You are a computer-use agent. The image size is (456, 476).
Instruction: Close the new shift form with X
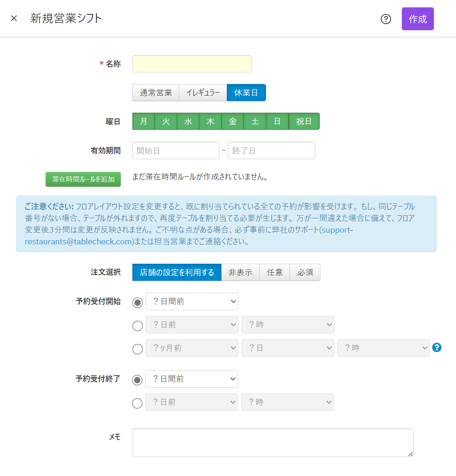coord(14,18)
